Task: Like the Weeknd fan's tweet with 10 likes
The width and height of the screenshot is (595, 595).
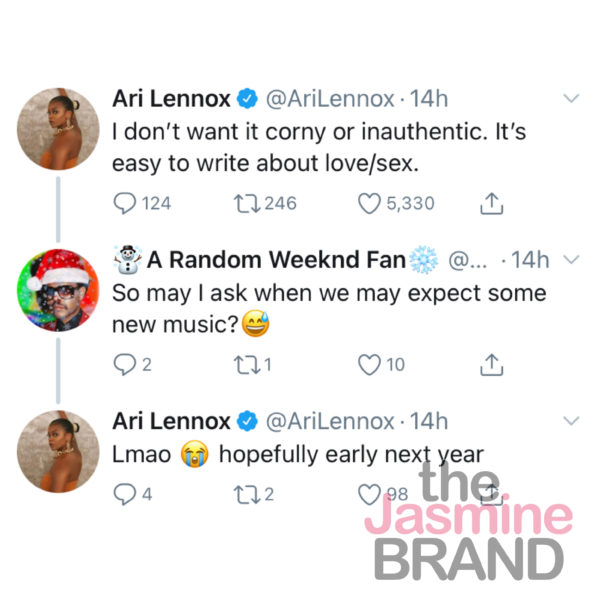Action: 369,364
